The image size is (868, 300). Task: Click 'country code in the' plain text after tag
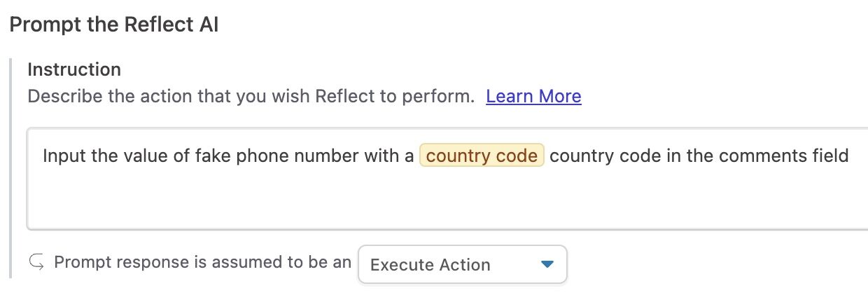pos(616,156)
